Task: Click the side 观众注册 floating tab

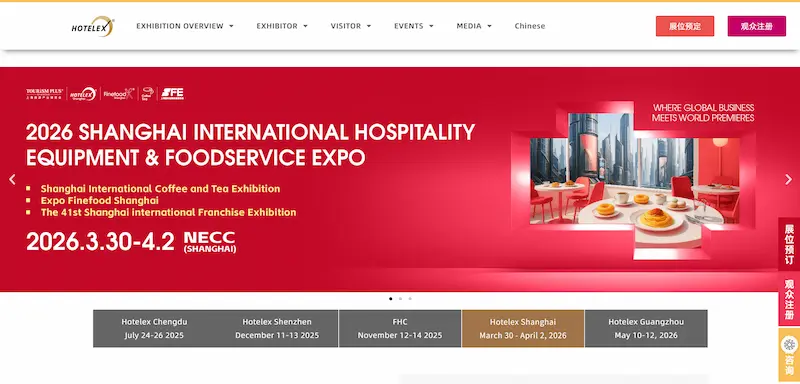Action: 789,299
